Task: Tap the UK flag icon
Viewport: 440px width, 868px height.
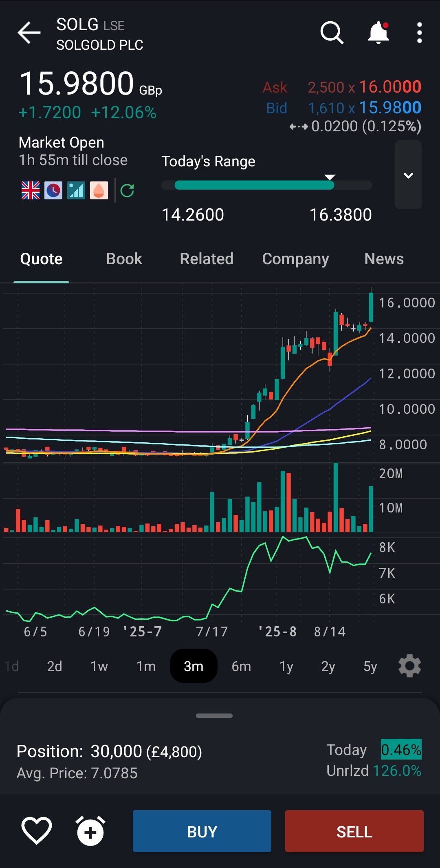Action: (x=31, y=190)
